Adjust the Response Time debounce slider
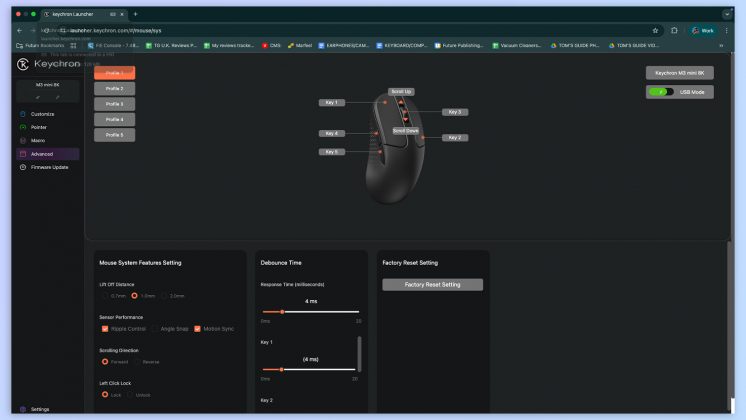The width and height of the screenshot is (746, 420). (x=282, y=312)
